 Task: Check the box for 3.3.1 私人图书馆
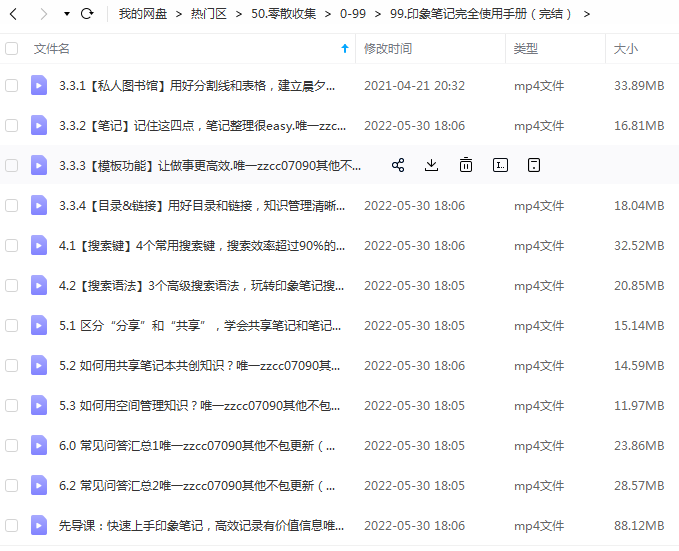12,85
